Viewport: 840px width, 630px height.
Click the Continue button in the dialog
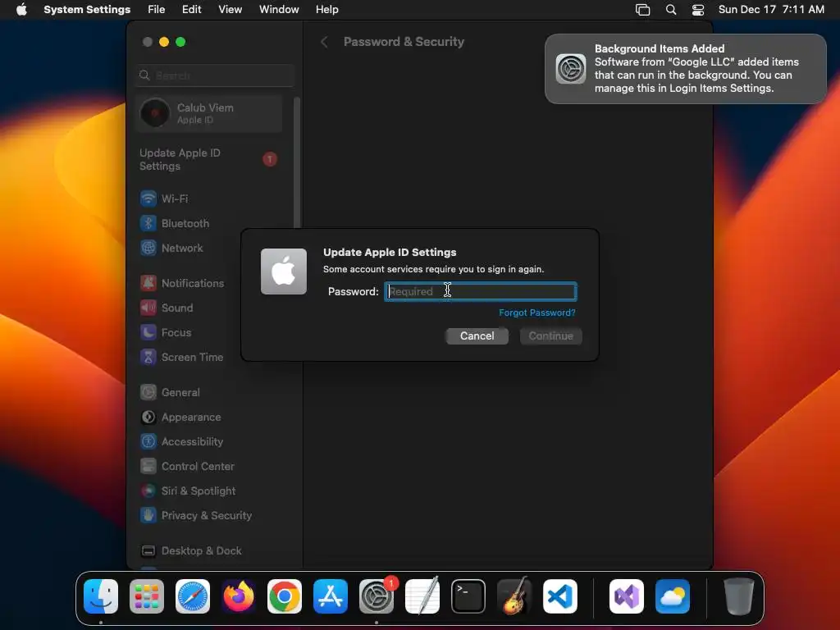click(550, 336)
